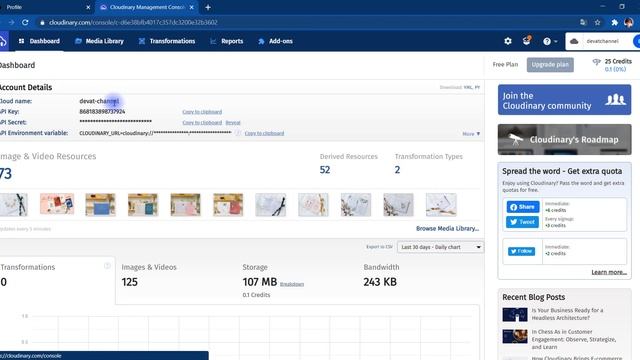The width and height of the screenshot is (640, 360).
Task: Open the Chess As in Customer Engagement post
Action: pyautogui.click(x=573, y=339)
